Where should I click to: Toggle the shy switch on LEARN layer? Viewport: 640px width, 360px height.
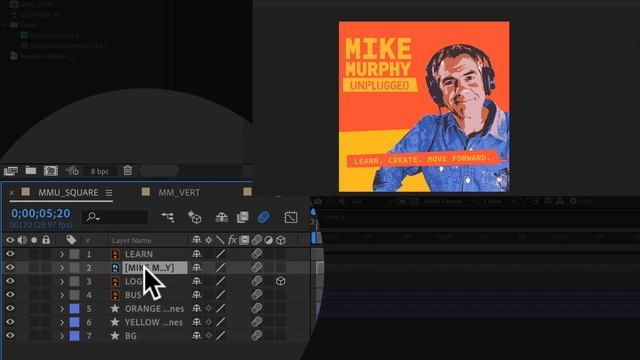(x=196, y=254)
